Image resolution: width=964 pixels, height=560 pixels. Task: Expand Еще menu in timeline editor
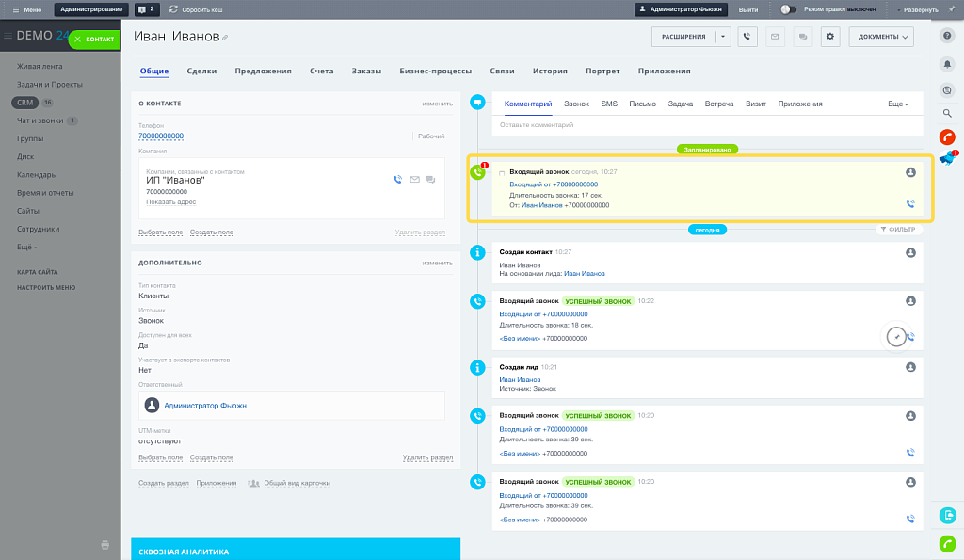[x=897, y=104]
